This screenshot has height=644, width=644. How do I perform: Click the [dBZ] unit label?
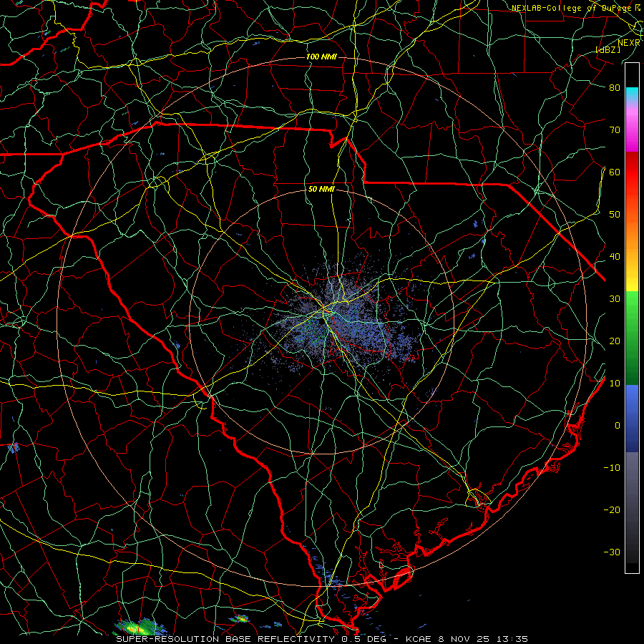pos(608,49)
